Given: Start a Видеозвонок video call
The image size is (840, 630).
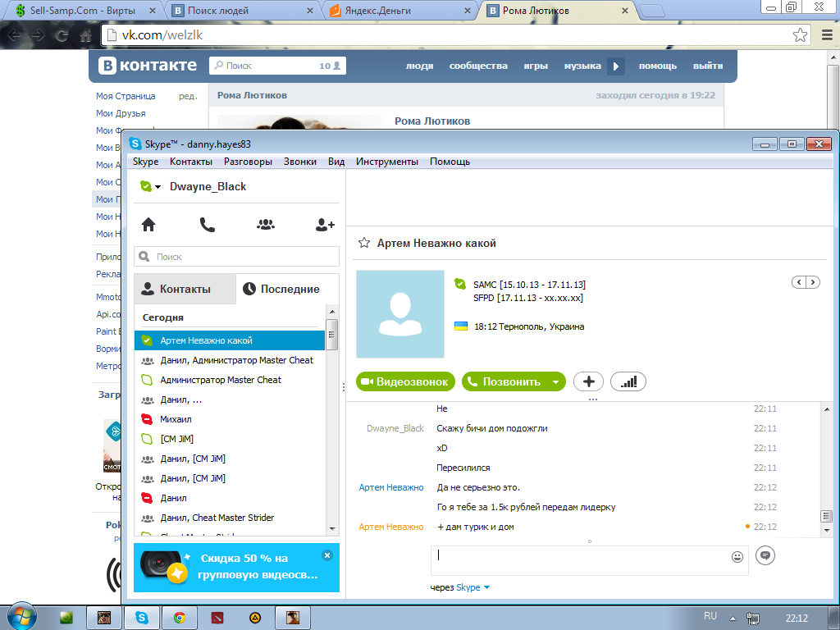Looking at the screenshot, I should click(405, 381).
